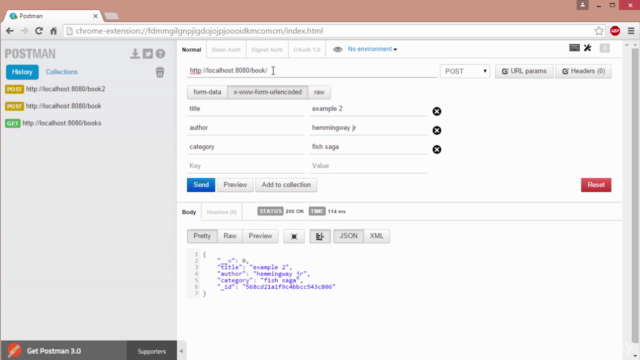Switch to Basic Auth tab

[226, 49]
